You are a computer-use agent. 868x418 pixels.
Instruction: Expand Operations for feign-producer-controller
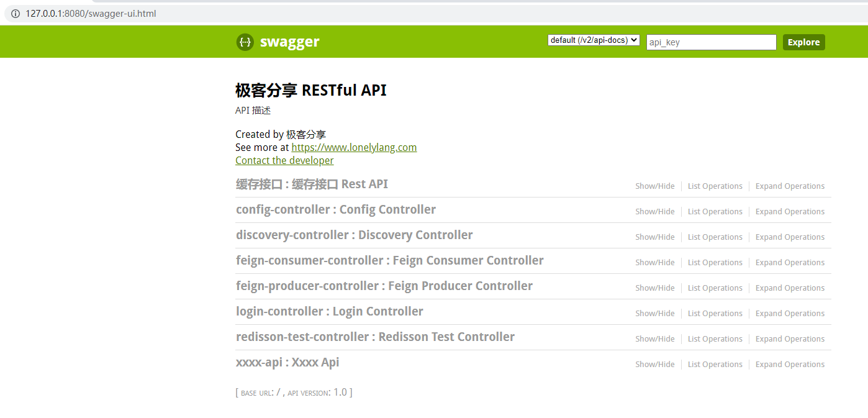(x=790, y=288)
